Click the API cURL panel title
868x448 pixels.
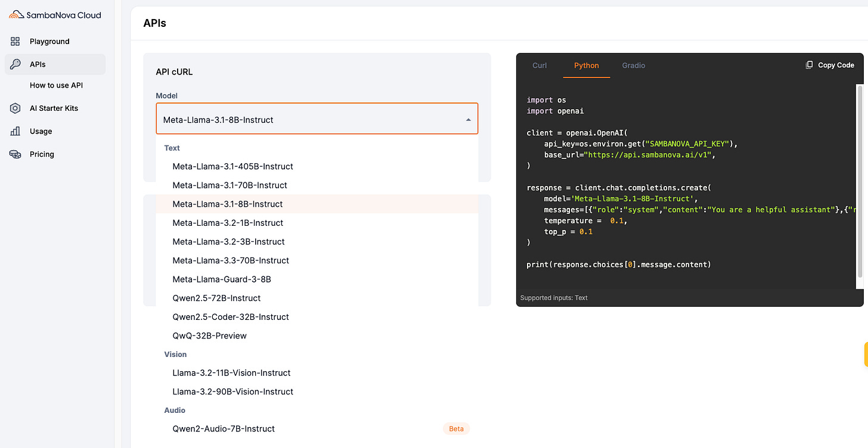[x=174, y=72]
